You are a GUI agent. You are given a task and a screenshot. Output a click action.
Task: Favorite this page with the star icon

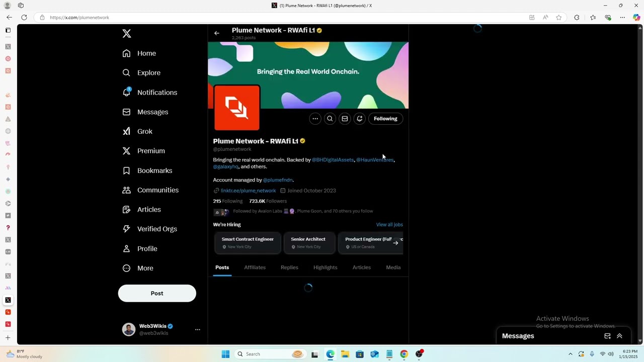(x=558, y=18)
